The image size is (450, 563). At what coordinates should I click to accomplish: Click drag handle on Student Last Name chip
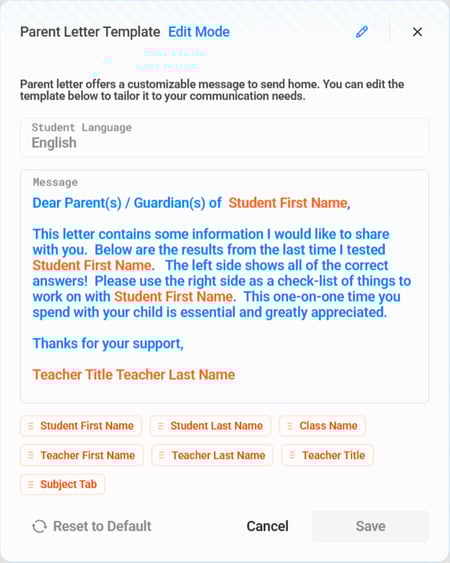161,426
